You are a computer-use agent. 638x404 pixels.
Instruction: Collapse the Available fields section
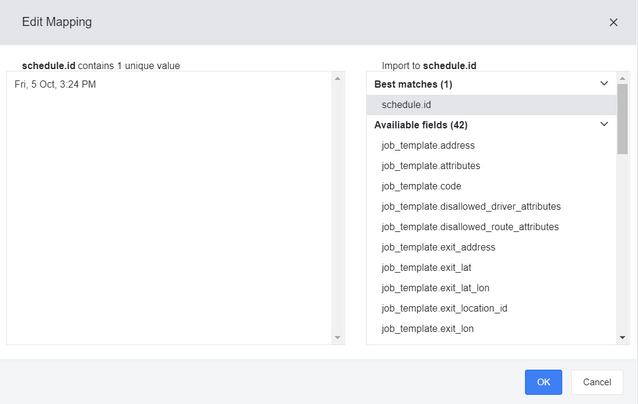tap(603, 125)
